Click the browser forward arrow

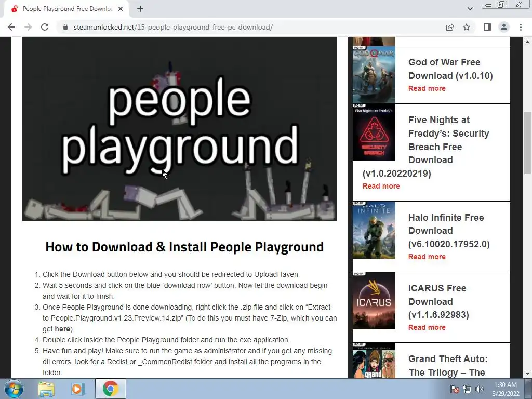click(28, 27)
